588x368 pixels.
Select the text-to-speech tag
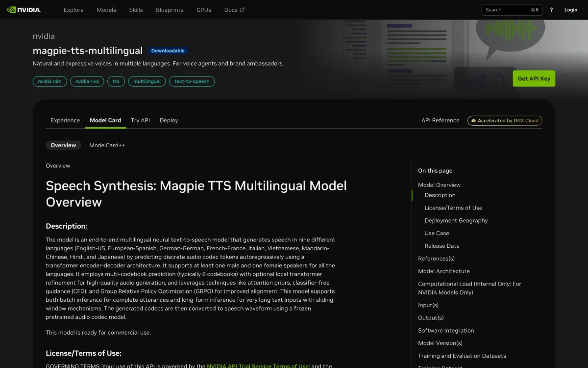point(192,81)
